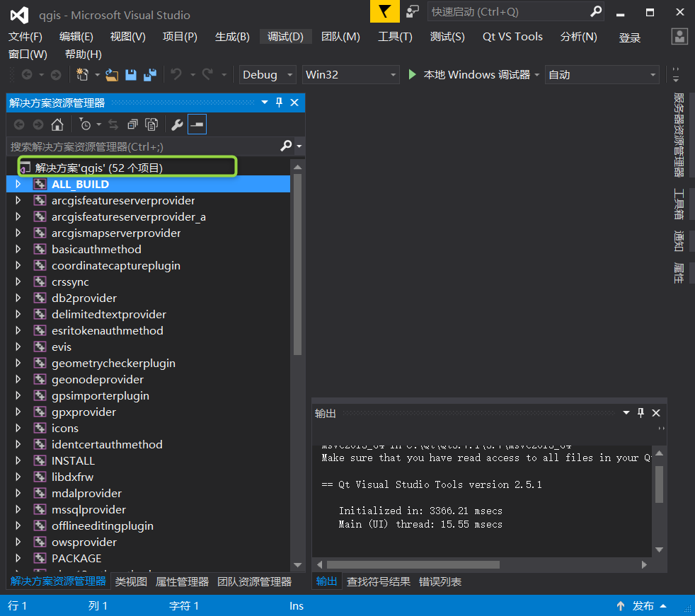Open Solution Explorer properties wrench icon
695x616 pixels.
tap(178, 124)
